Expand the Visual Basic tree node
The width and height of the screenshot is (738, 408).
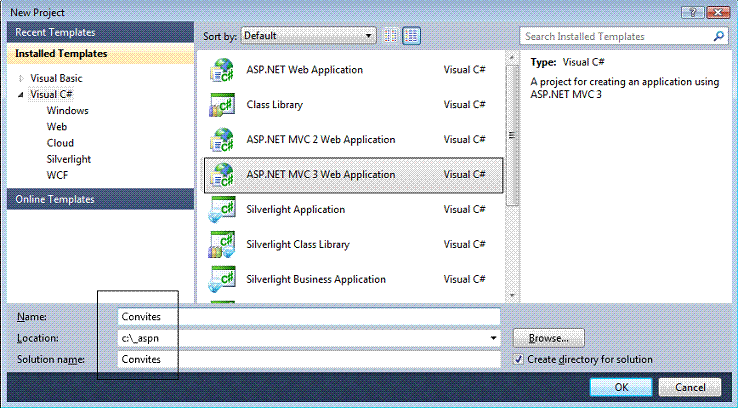[x=21, y=79]
